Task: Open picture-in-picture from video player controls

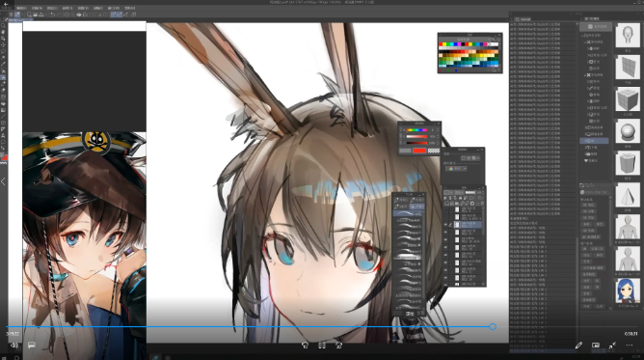Action: coord(596,346)
